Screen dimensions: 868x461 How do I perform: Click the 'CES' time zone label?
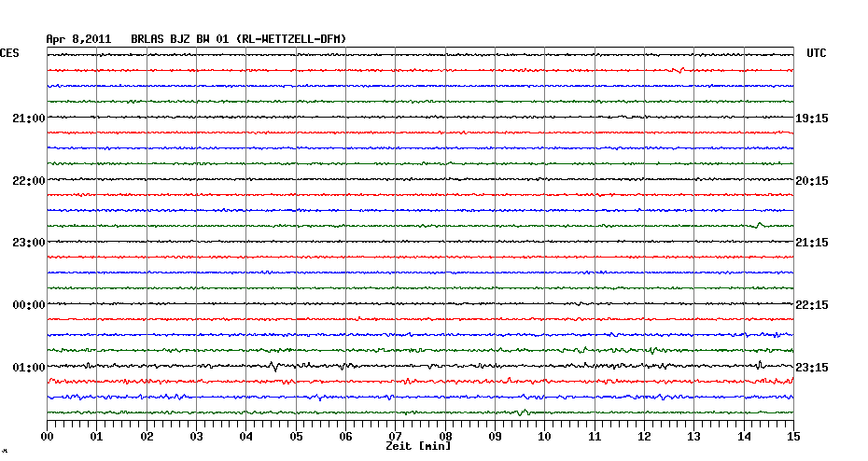point(9,53)
